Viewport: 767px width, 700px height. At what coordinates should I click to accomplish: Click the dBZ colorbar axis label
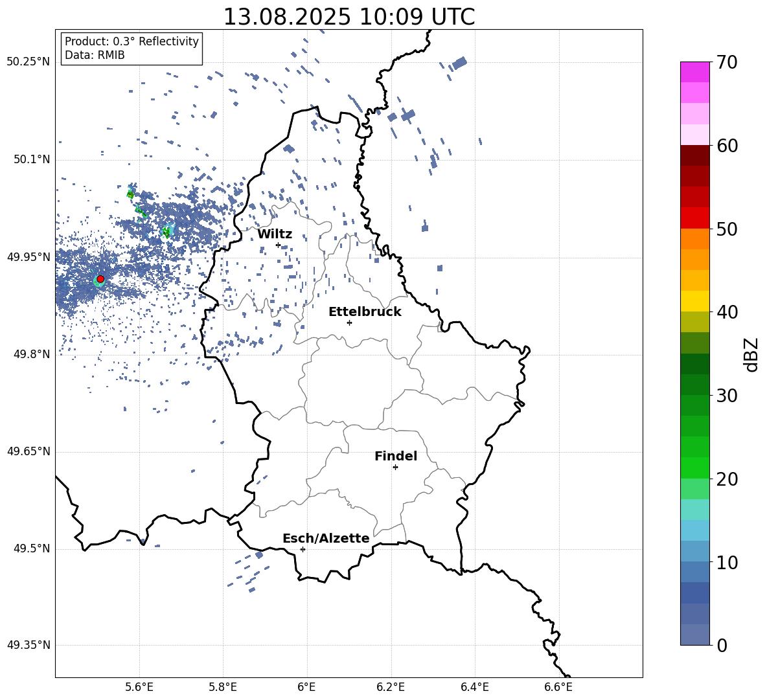[x=751, y=354]
